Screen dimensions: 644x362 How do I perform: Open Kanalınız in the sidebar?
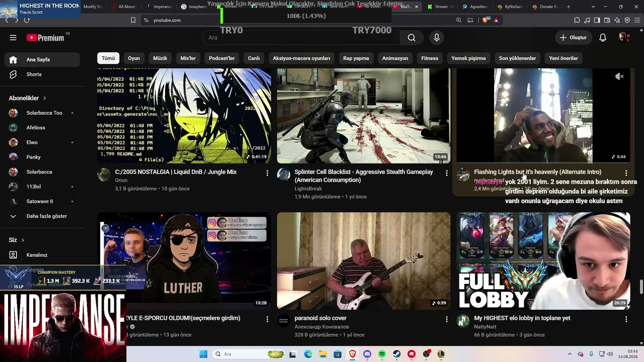pos(42,255)
